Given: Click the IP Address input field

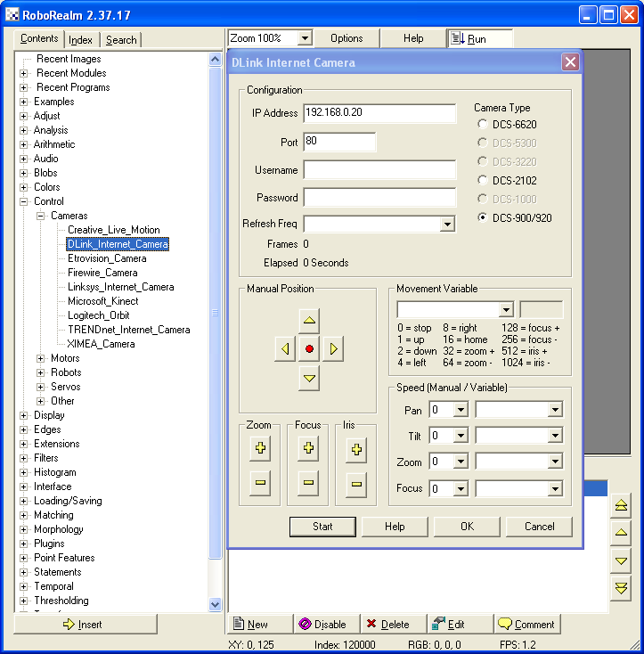Looking at the screenshot, I should pyautogui.click(x=379, y=113).
